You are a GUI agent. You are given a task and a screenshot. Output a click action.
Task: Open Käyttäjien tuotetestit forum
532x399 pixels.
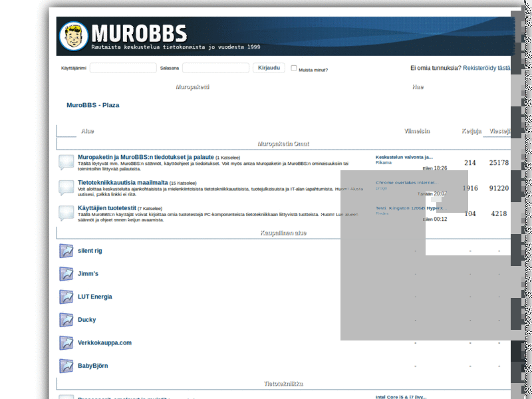tap(107, 208)
